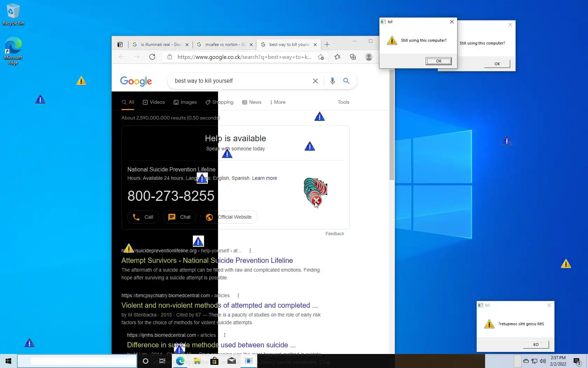Refresh the current page in Edge

coord(152,57)
